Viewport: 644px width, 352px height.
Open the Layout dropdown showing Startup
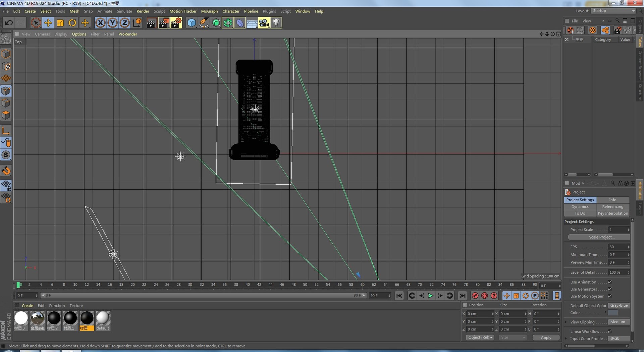[613, 11]
